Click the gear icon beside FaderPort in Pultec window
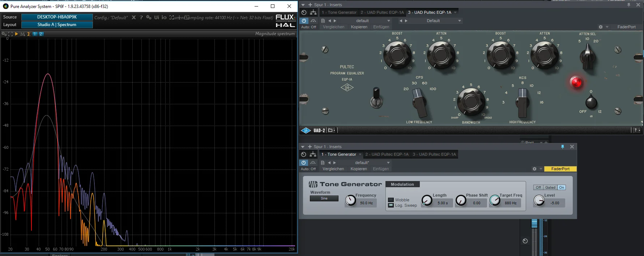Screen dimensions: 644x256 pos(601,27)
